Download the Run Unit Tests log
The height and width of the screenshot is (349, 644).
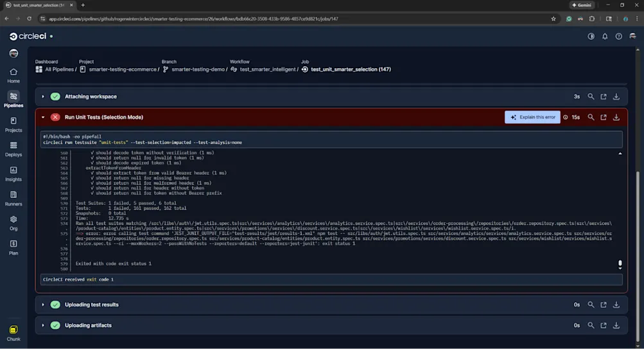pyautogui.click(x=616, y=117)
